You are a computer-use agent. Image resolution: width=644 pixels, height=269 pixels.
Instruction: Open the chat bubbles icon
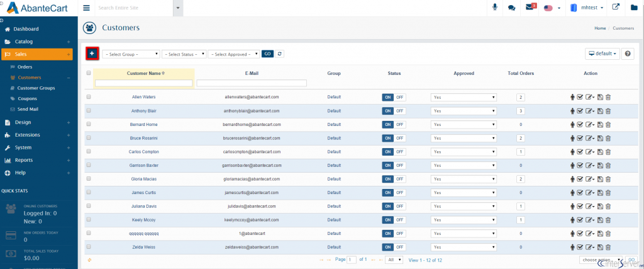[x=511, y=8]
